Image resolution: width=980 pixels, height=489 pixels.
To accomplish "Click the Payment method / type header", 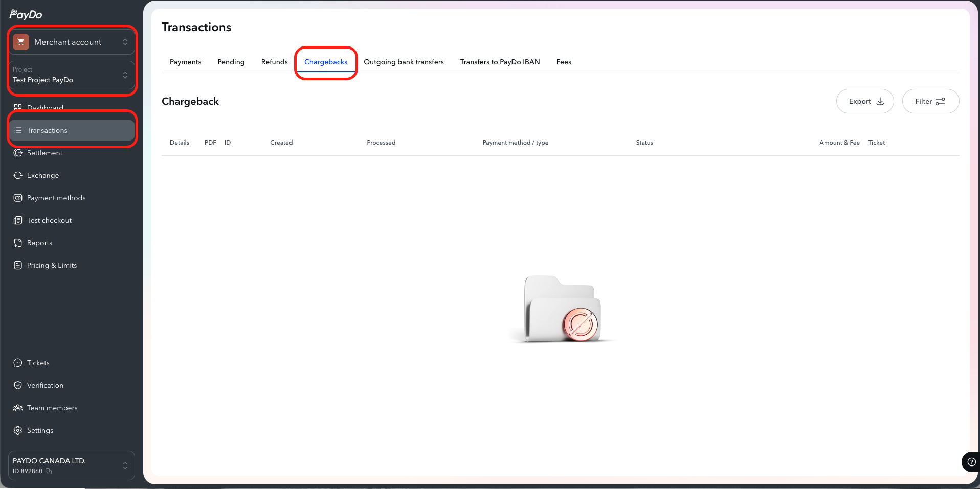I will (516, 143).
